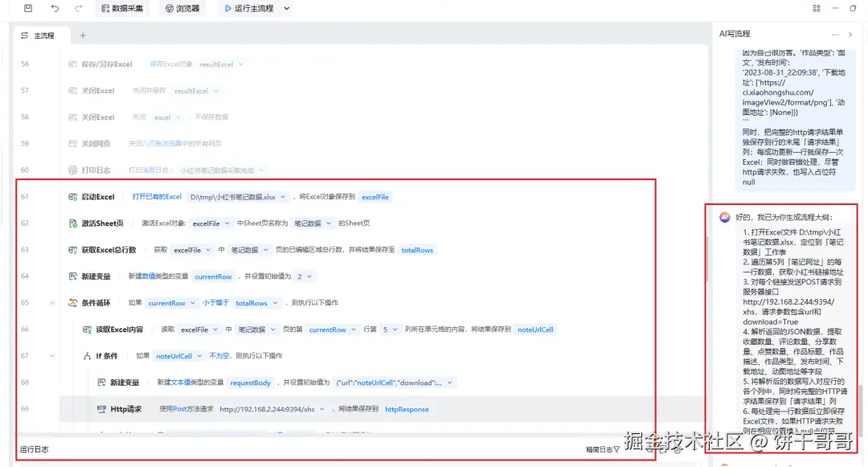Click the totalRows variable on line 63
The height and width of the screenshot is (467, 868).
pyautogui.click(x=417, y=250)
